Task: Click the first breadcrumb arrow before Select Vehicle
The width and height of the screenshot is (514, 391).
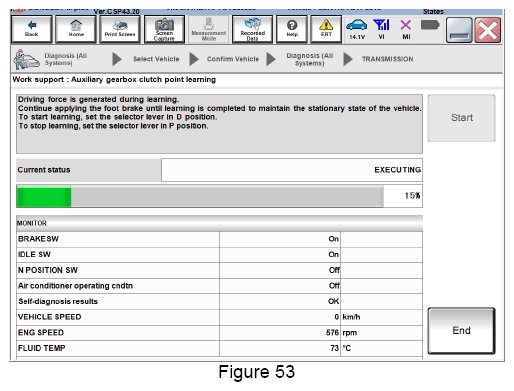Action: (x=117, y=59)
